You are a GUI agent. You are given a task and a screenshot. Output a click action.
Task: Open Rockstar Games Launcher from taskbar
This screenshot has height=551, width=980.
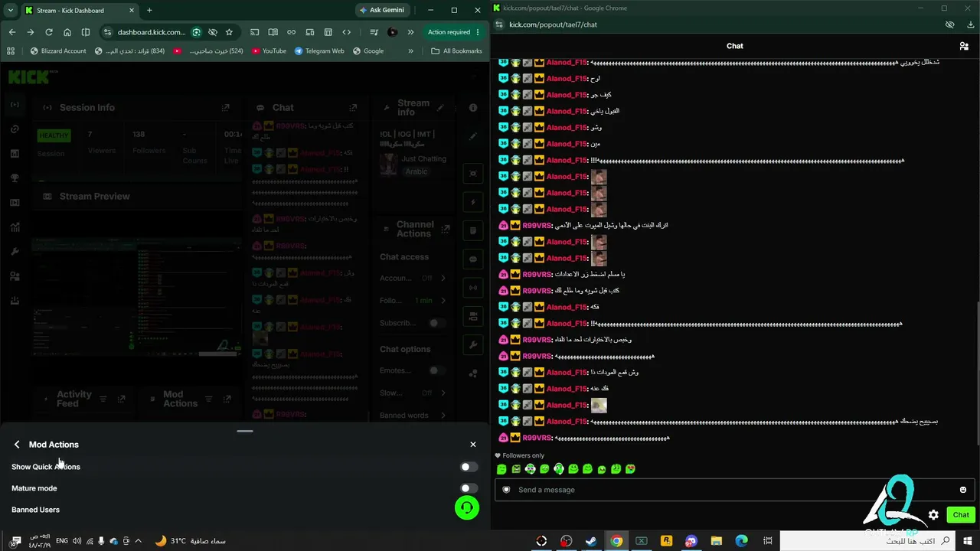pos(667,541)
